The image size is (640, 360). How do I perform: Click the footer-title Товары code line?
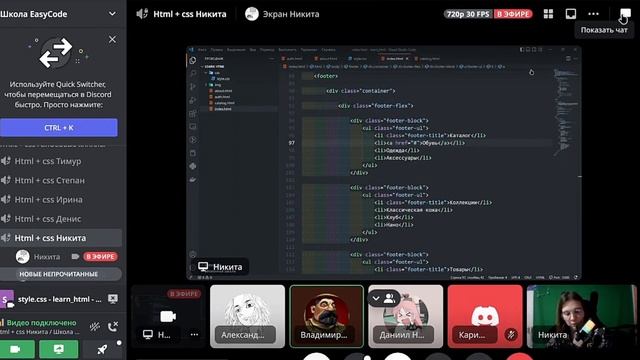click(428, 269)
